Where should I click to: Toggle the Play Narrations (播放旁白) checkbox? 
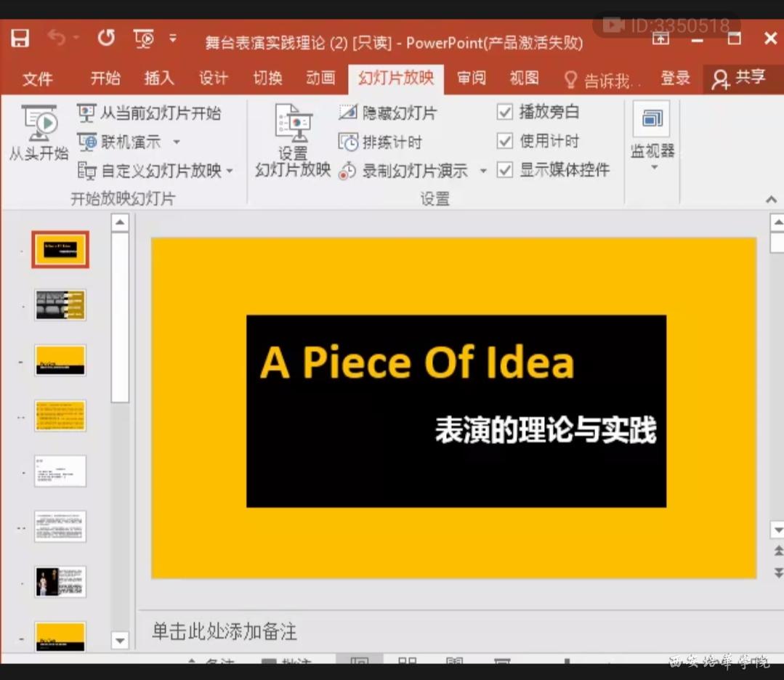click(505, 112)
